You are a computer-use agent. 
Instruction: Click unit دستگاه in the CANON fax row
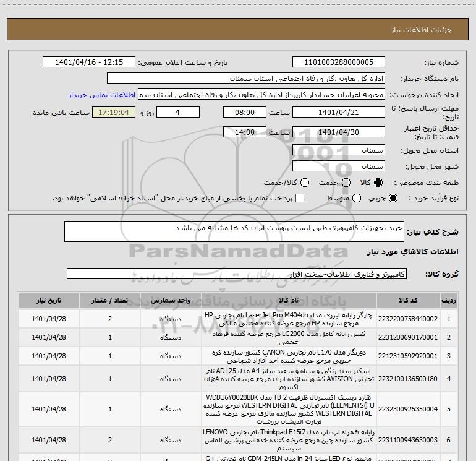pos(171,356)
